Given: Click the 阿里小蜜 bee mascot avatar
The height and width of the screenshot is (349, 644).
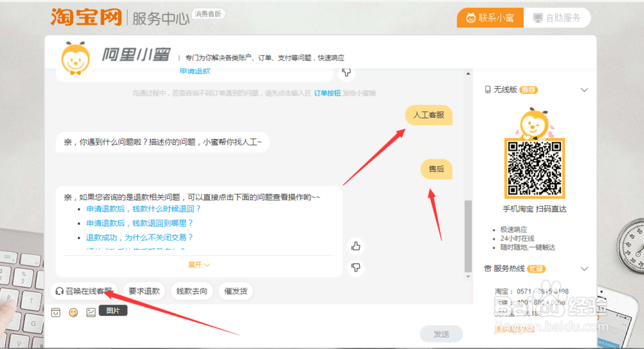Looking at the screenshot, I should pyautogui.click(x=75, y=59).
